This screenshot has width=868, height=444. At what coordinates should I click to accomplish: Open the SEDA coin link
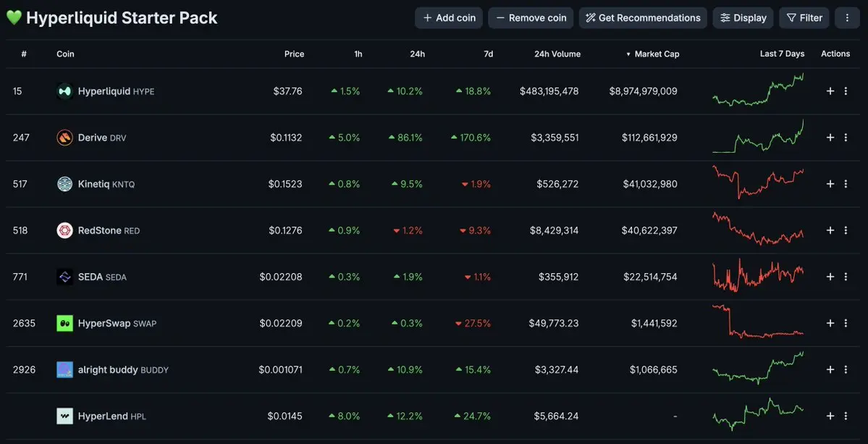tap(102, 277)
